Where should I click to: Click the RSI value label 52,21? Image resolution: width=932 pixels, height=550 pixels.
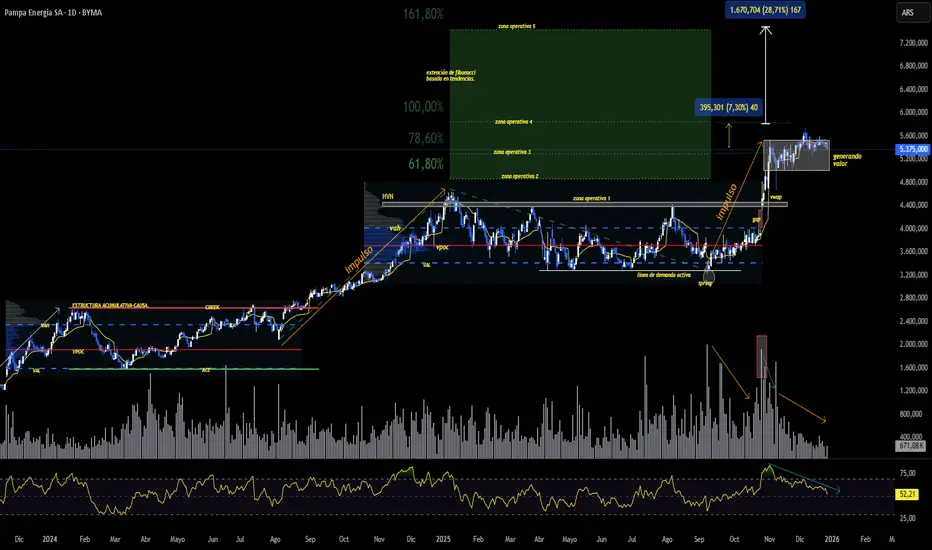click(x=907, y=494)
